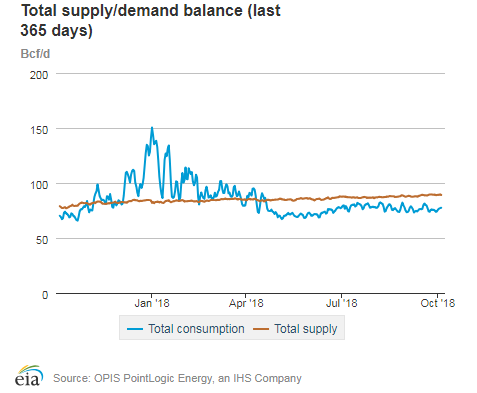Viewport: 477px width, 393px height.
Task: Click the "Jul '18" x-axis label
Action: click(x=341, y=303)
